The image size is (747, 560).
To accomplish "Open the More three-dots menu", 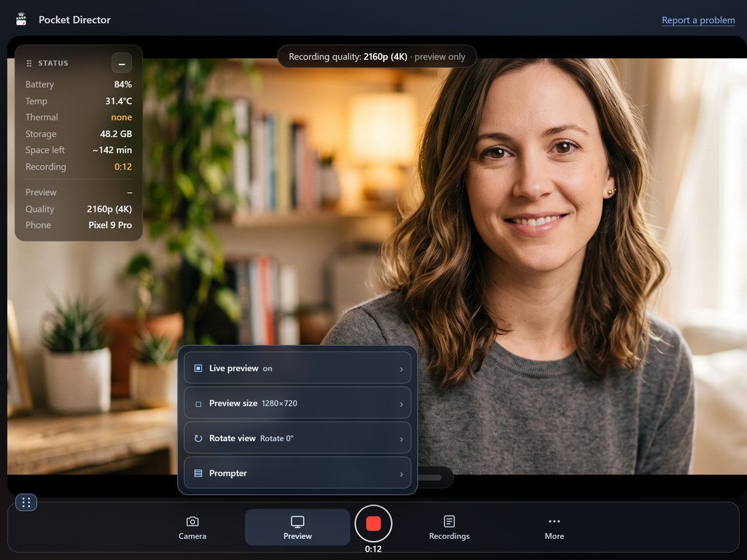I will [x=554, y=521].
